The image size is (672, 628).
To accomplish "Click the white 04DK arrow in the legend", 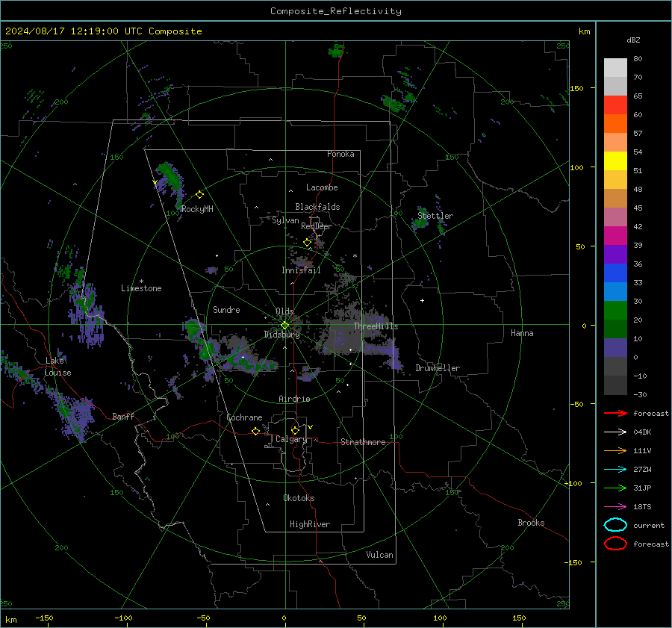I will click(615, 432).
